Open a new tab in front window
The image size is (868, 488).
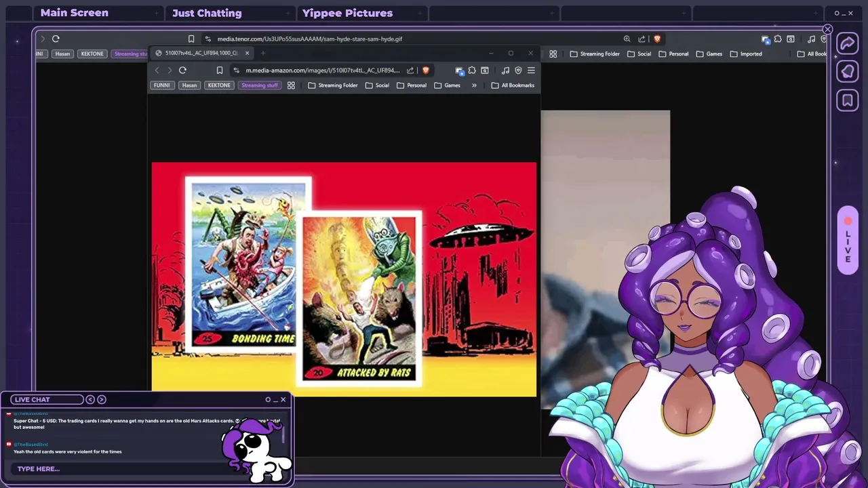coord(263,53)
